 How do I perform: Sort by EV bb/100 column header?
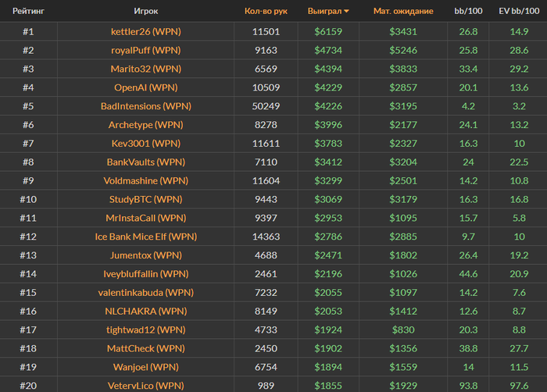(518, 12)
